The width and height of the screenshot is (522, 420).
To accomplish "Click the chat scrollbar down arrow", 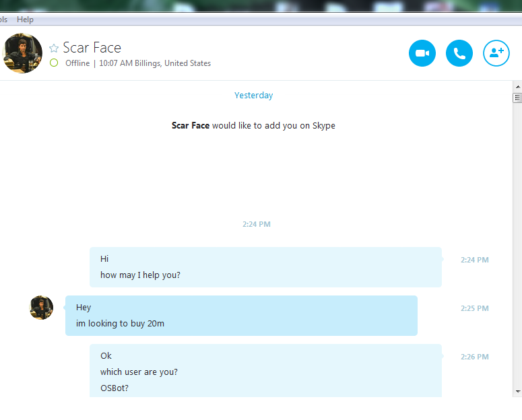I will pos(518,392).
